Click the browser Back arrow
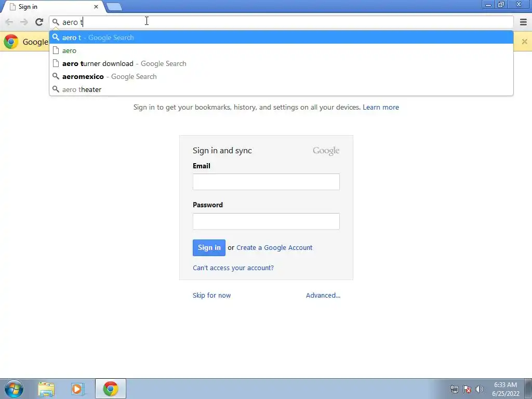Viewport: 532px width, 399px height. coord(9,22)
